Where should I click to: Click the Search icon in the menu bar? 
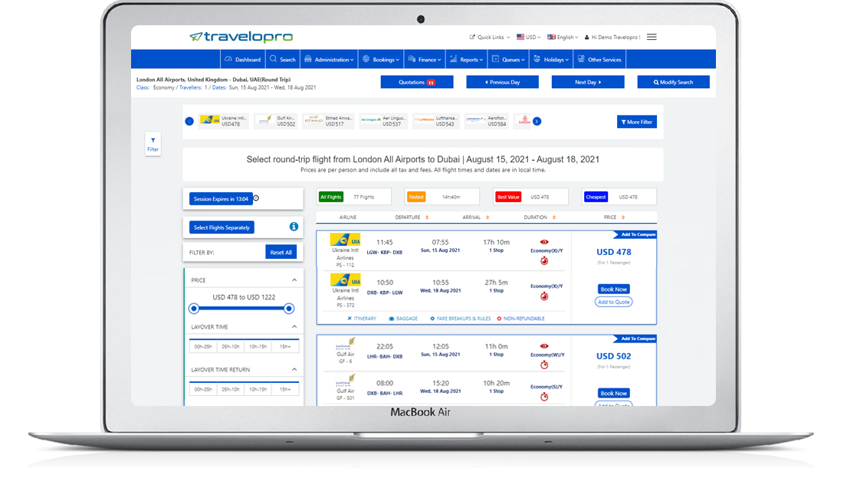click(x=272, y=58)
